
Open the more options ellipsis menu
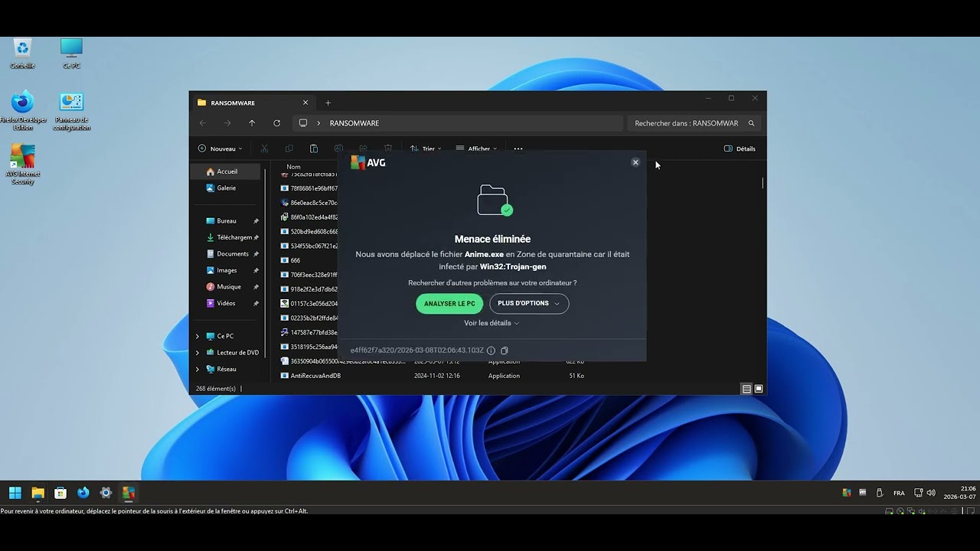pos(518,148)
